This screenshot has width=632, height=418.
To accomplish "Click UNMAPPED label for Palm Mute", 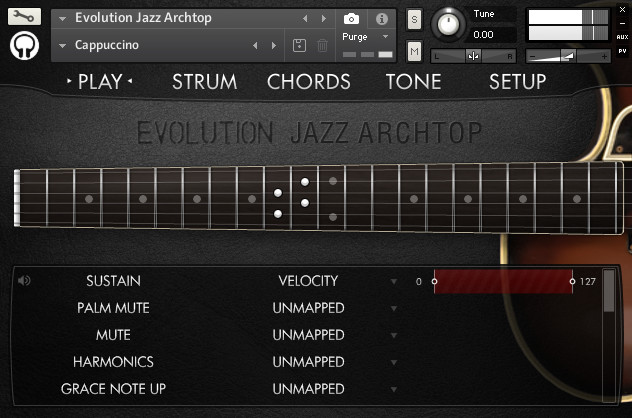I will point(308,308).
